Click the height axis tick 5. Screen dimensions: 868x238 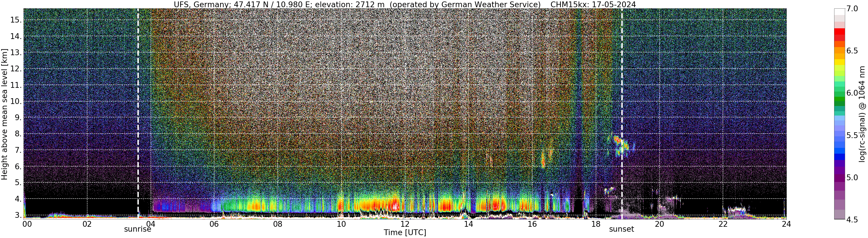18,183
